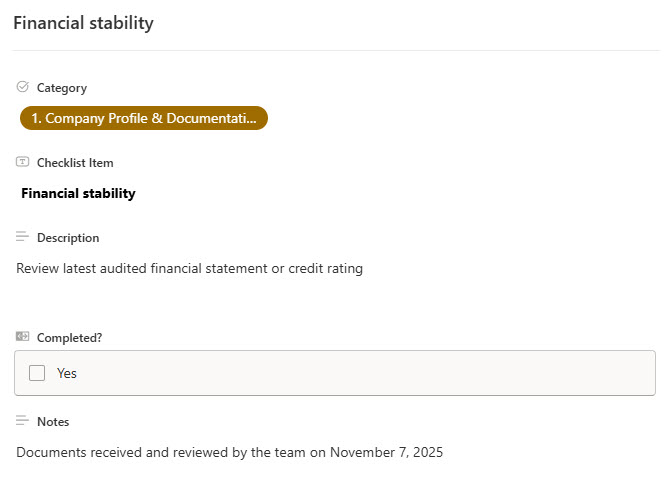Select the 'Notes' field label
Image resolution: width=665 pixels, height=480 pixels.
[53, 422]
